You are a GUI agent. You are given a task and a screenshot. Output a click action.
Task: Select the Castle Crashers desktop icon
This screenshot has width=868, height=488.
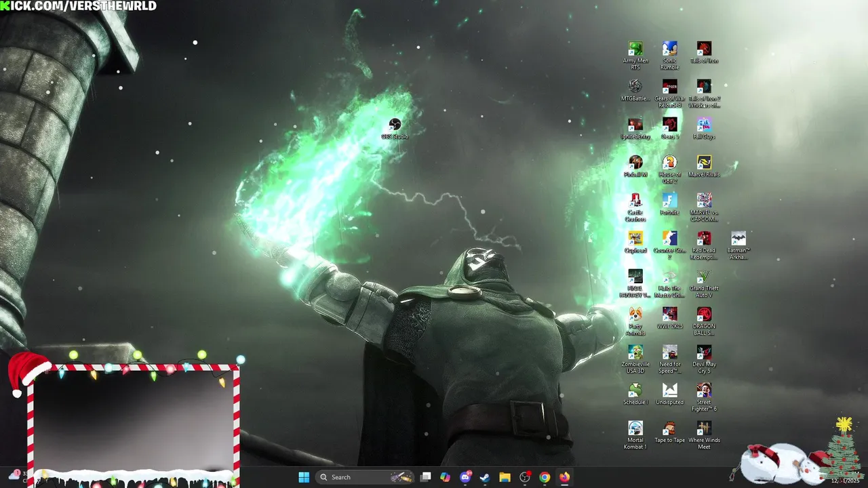(x=635, y=207)
